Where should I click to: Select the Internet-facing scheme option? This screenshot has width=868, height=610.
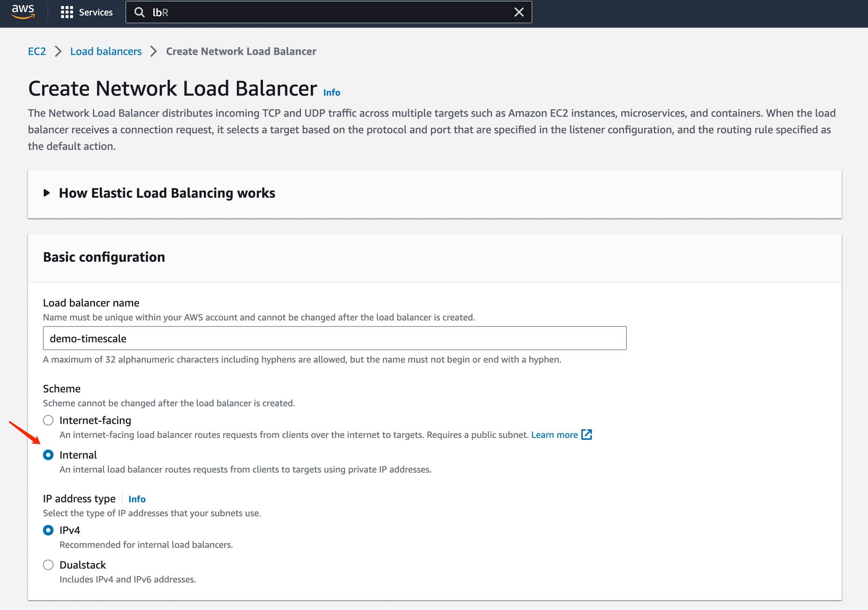point(48,420)
